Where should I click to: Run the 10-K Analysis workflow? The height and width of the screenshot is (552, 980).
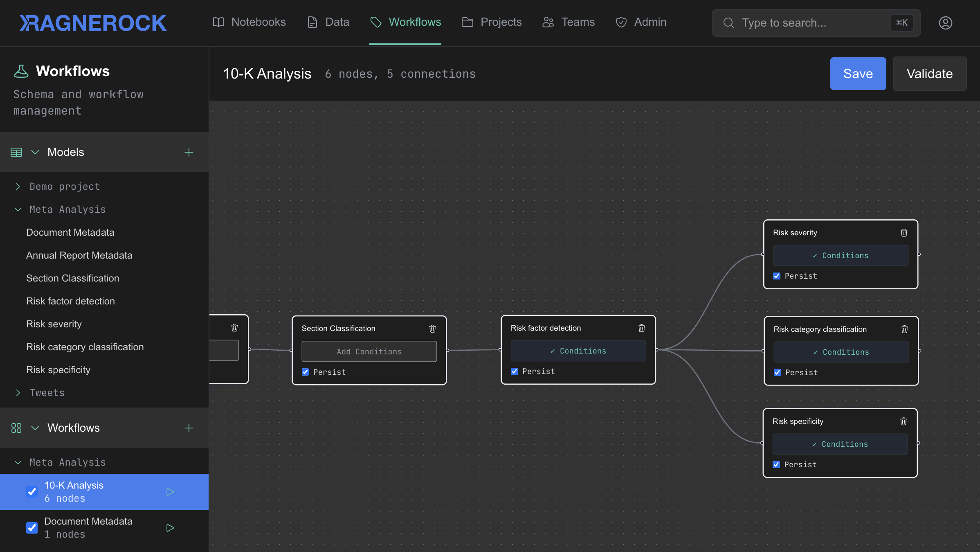(170, 491)
